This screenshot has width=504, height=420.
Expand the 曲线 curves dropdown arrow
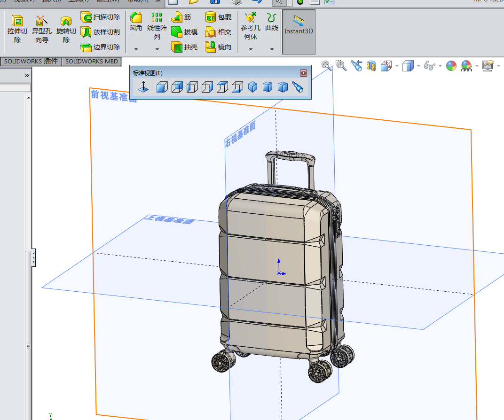coord(272,49)
